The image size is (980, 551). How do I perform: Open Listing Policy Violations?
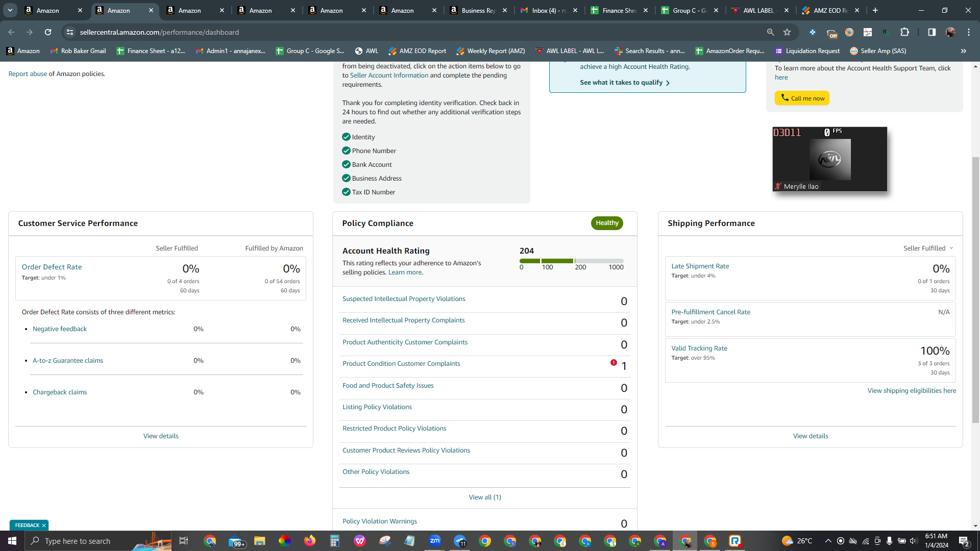point(377,407)
